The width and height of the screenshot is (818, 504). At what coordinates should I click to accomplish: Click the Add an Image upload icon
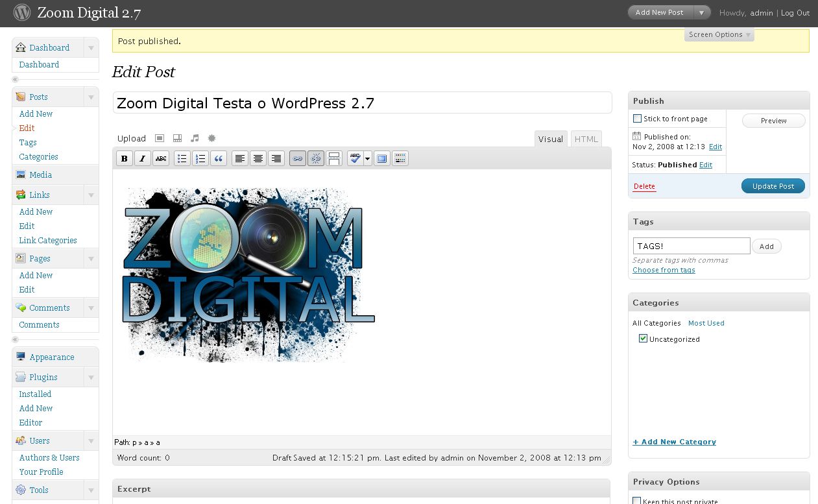(160, 138)
